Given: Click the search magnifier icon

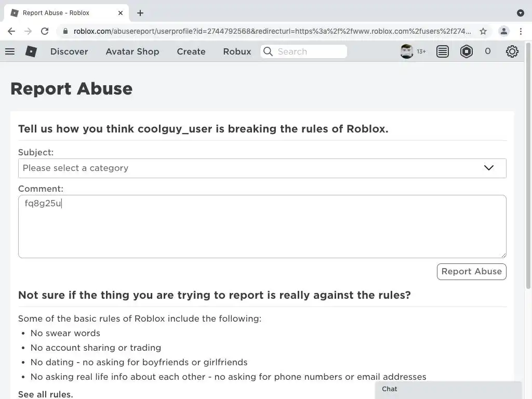Looking at the screenshot, I should (268, 51).
